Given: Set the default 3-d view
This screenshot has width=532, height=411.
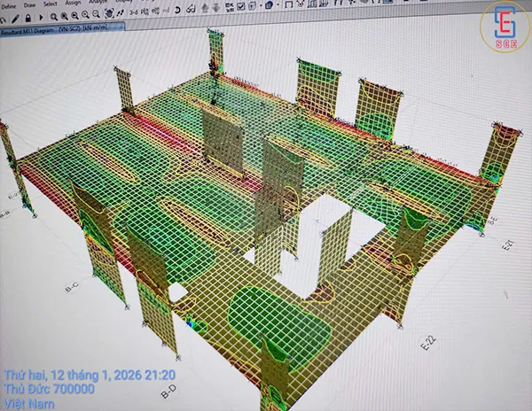Looking at the screenshot, I should pyautogui.click(x=134, y=12).
